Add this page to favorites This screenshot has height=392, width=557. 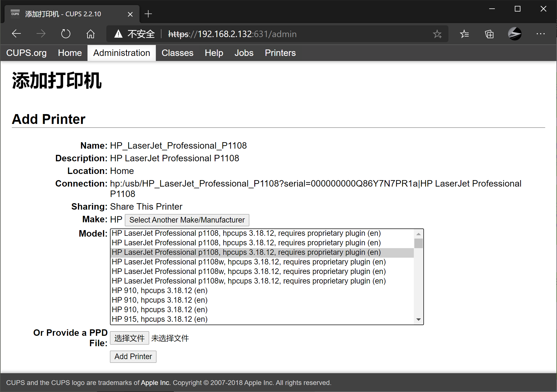(437, 34)
